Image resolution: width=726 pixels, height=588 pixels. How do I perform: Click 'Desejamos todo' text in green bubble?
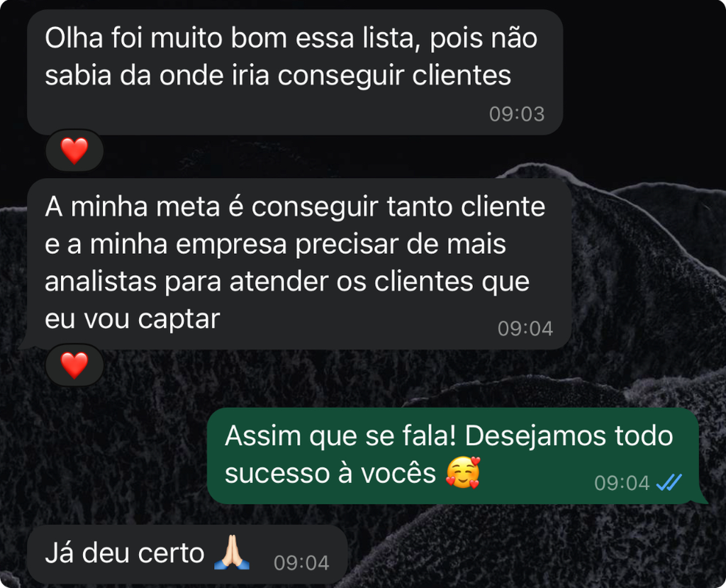569,436
